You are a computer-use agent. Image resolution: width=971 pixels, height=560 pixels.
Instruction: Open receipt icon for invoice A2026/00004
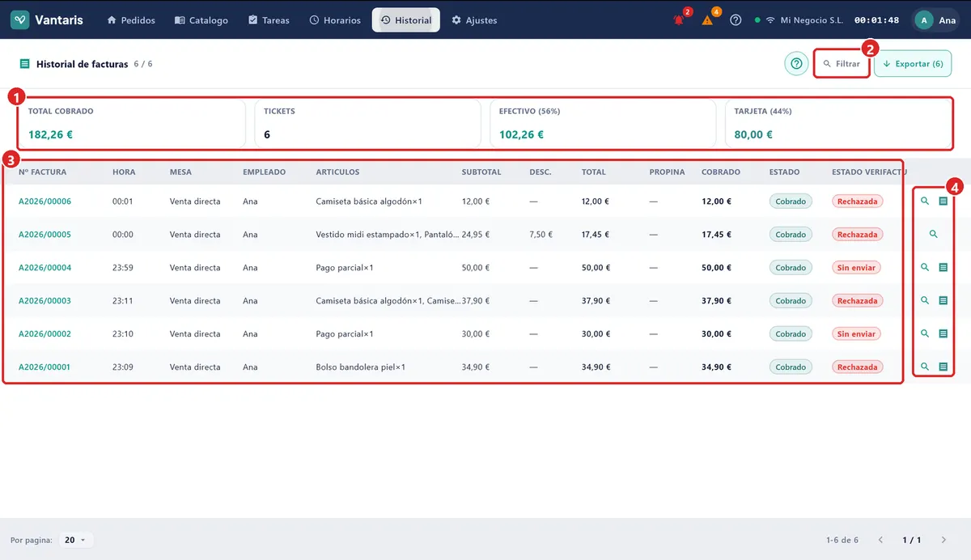(x=943, y=267)
